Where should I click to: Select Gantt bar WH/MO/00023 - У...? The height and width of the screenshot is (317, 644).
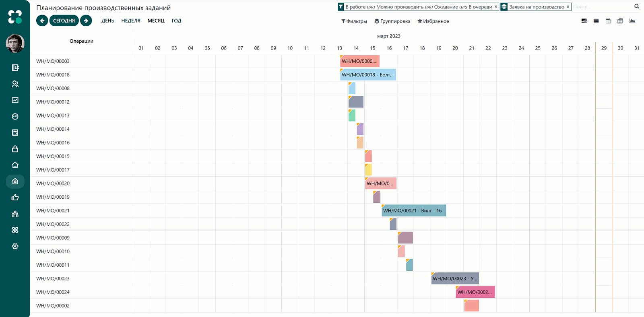(455, 278)
